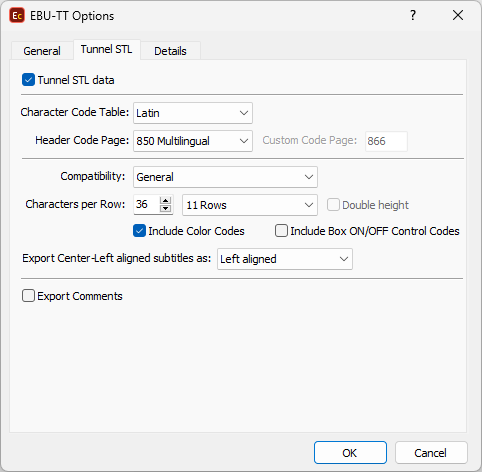Uncheck the Tunnel STL data checkbox
This screenshot has width=482, height=472.
[x=28, y=80]
